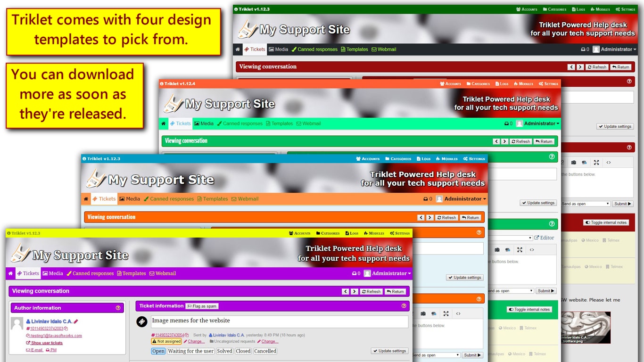Viewport: 644px width, 362px height.
Task: Toggle internal notes in the green-themed window
Action: click(x=529, y=309)
